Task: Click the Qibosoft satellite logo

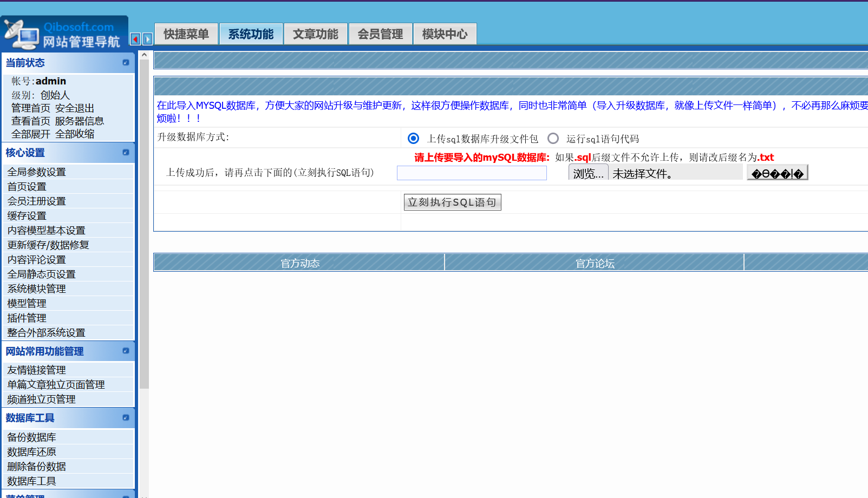Action: coord(21,34)
